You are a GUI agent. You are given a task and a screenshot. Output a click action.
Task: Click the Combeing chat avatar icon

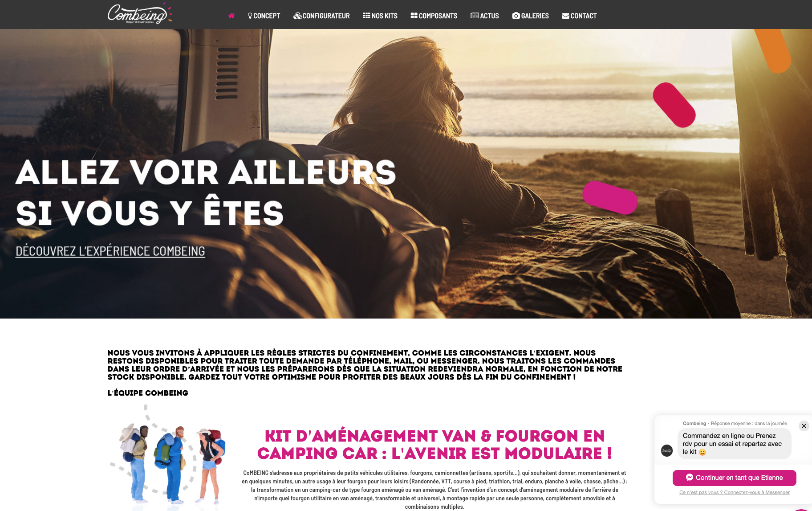(667, 450)
